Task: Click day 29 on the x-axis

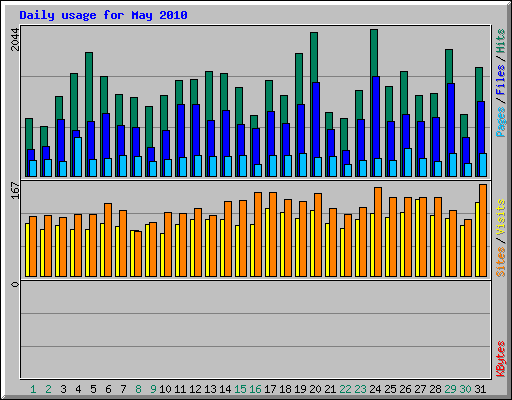Action: click(450, 389)
